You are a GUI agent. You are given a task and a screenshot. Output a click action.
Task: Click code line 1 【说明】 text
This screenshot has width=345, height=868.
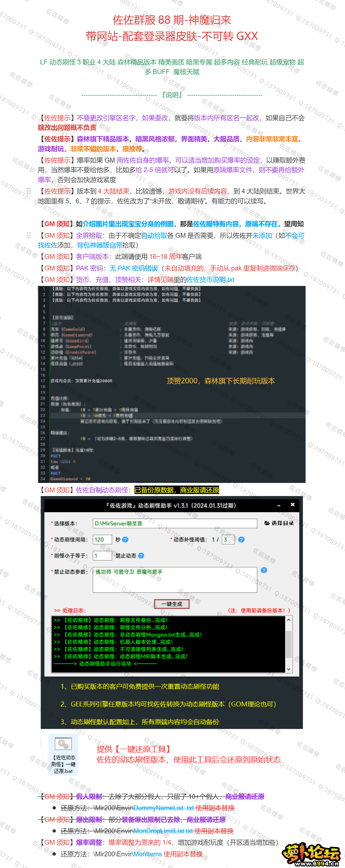[126, 289]
